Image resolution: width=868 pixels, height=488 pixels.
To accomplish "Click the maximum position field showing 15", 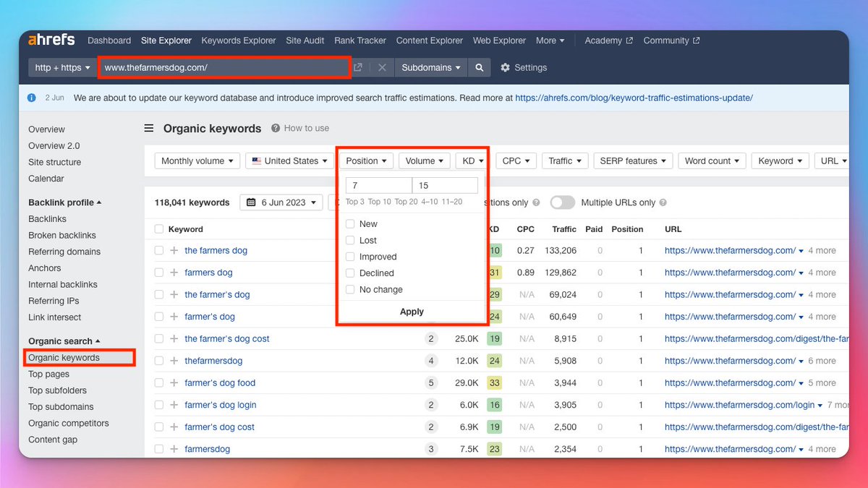I will coord(445,186).
